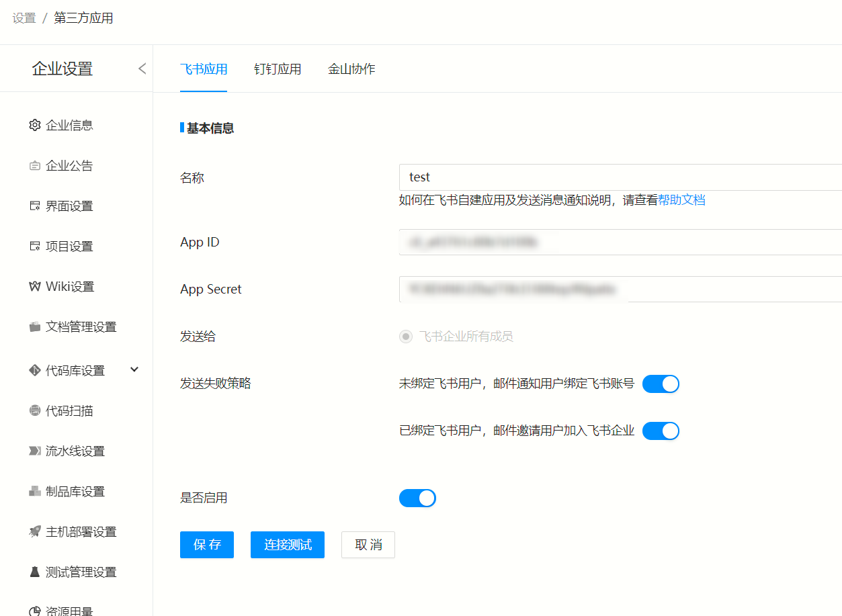The height and width of the screenshot is (616, 842).
Task: Open 主机部署设置 via the rocket icon
Action: (34, 531)
